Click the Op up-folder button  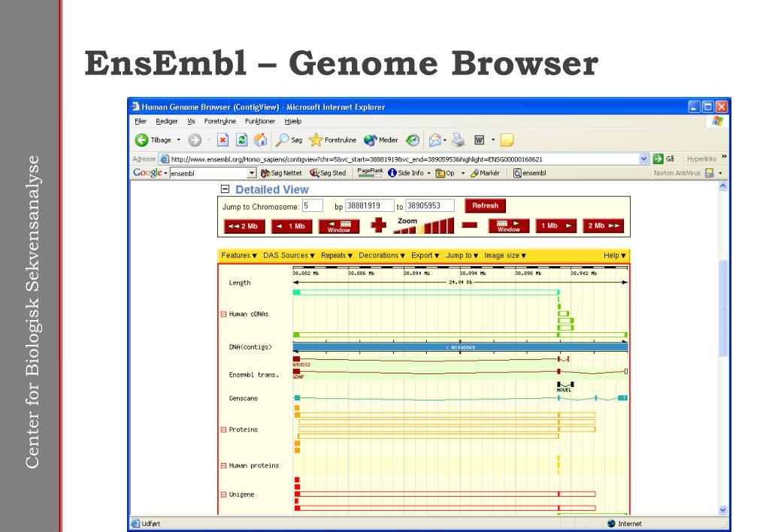tap(445, 173)
